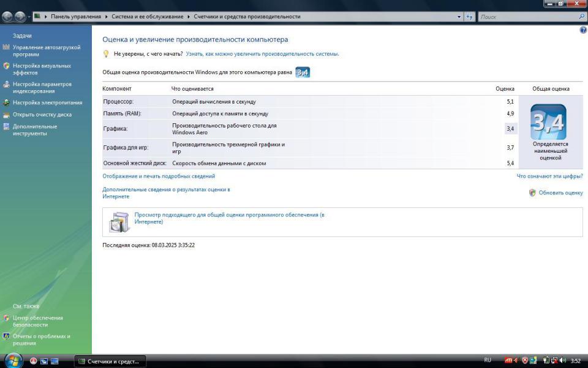This screenshot has width=588, height=368.
Task: Open Дополнительные инструменты
Action: (x=35, y=130)
